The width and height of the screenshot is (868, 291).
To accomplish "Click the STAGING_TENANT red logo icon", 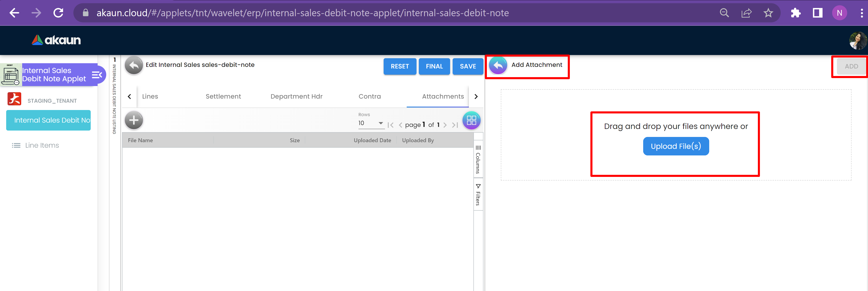I will [14, 99].
